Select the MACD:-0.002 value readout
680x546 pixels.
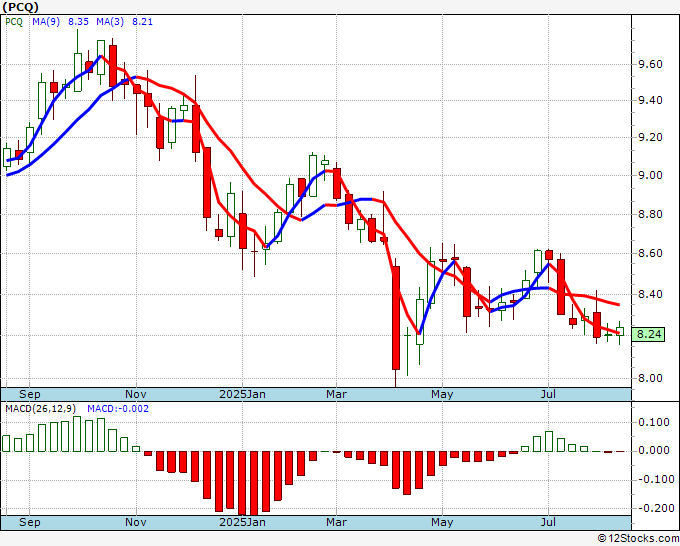118,409
